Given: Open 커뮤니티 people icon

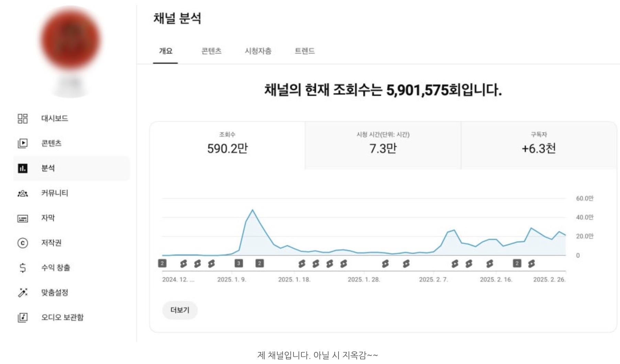Looking at the screenshot, I should (23, 193).
